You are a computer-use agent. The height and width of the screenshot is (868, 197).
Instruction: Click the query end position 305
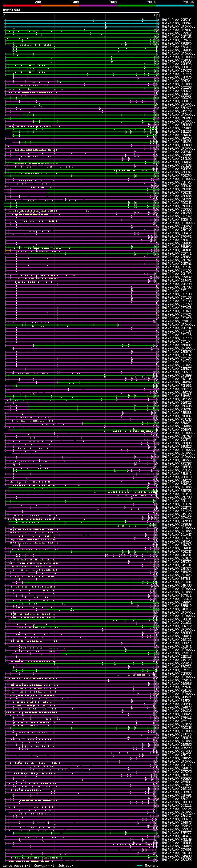(155, 15)
